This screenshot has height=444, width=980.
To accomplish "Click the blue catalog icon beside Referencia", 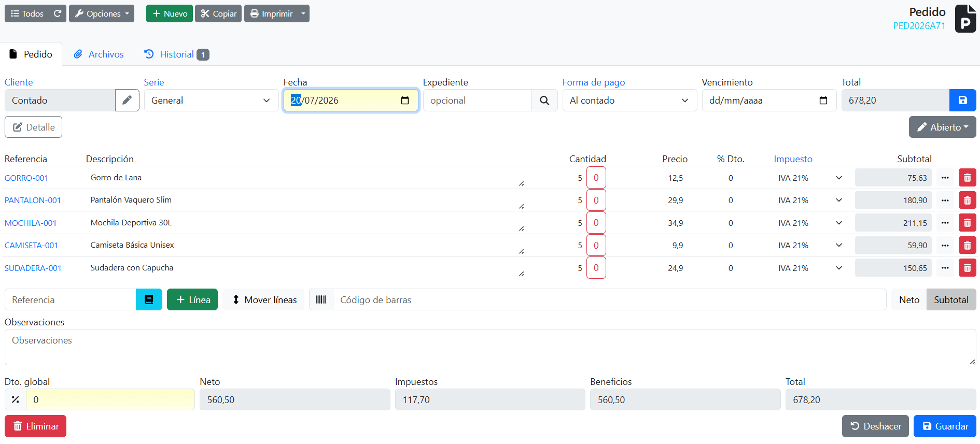I will click(149, 299).
